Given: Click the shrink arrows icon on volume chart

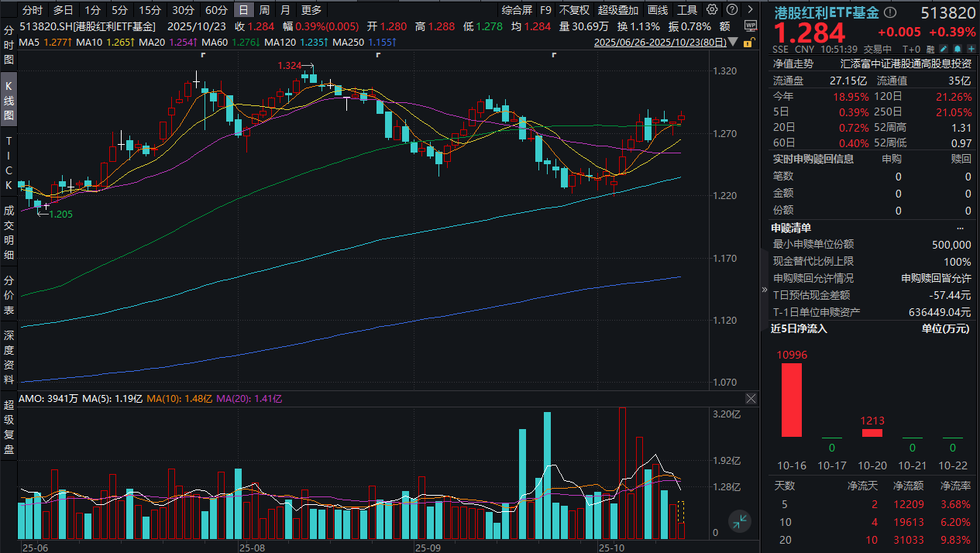Looking at the screenshot, I should tap(740, 521).
